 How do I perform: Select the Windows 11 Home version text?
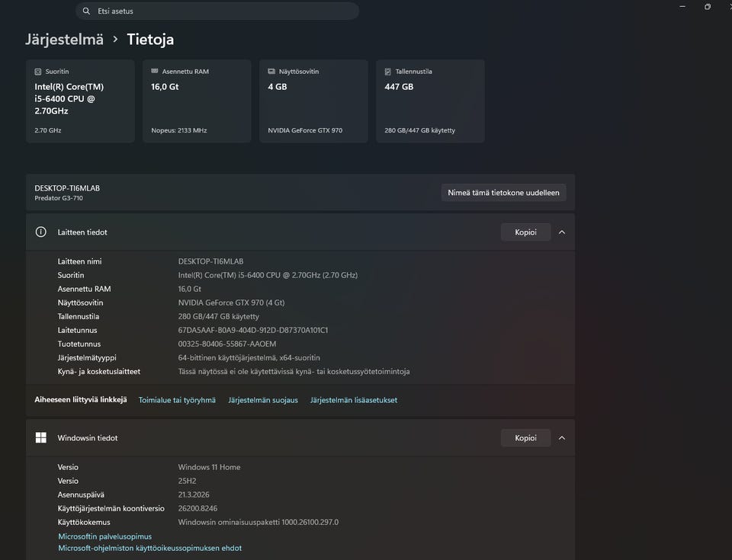coord(209,467)
